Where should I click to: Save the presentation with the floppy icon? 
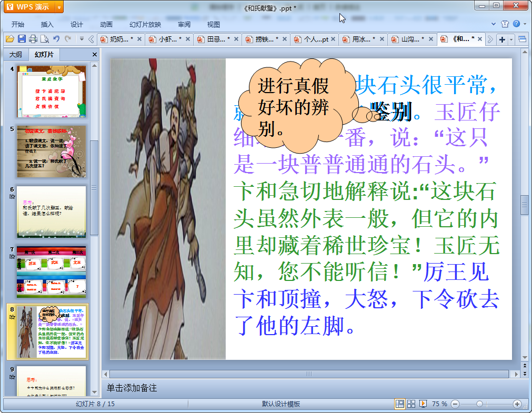(x=22, y=39)
